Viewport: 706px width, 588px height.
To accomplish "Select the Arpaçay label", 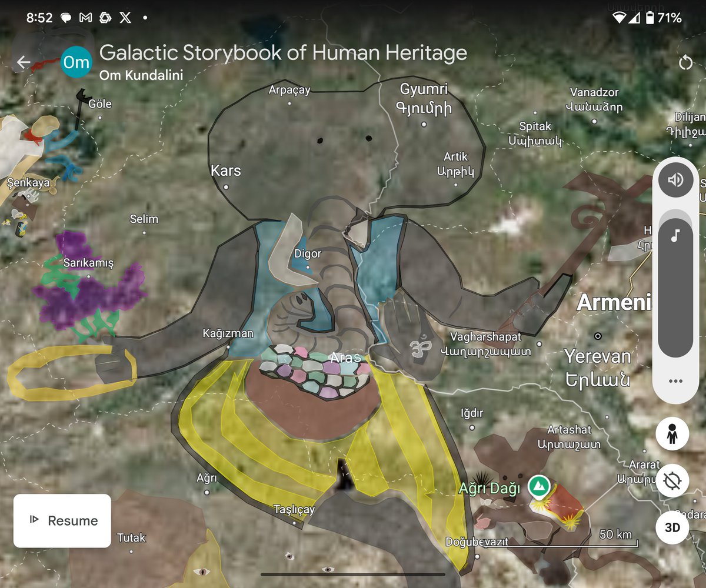I will click(x=289, y=90).
